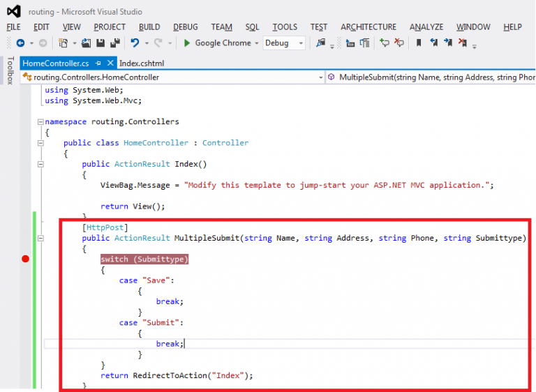Open the EDIT menu
536x392 pixels.
[41, 27]
